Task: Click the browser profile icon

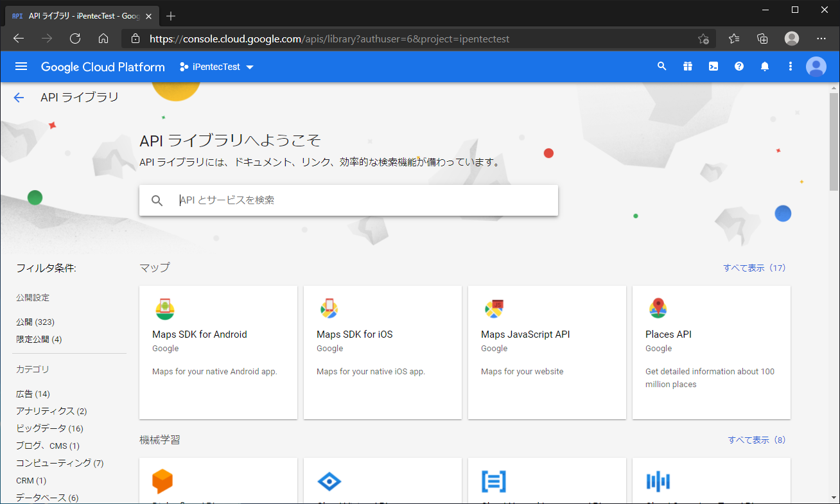Action: (x=792, y=39)
